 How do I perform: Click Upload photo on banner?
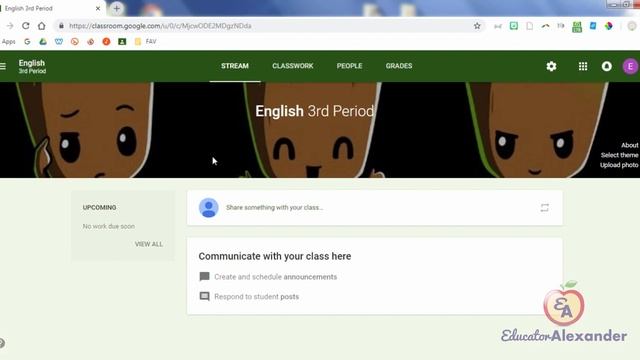(619, 165)
